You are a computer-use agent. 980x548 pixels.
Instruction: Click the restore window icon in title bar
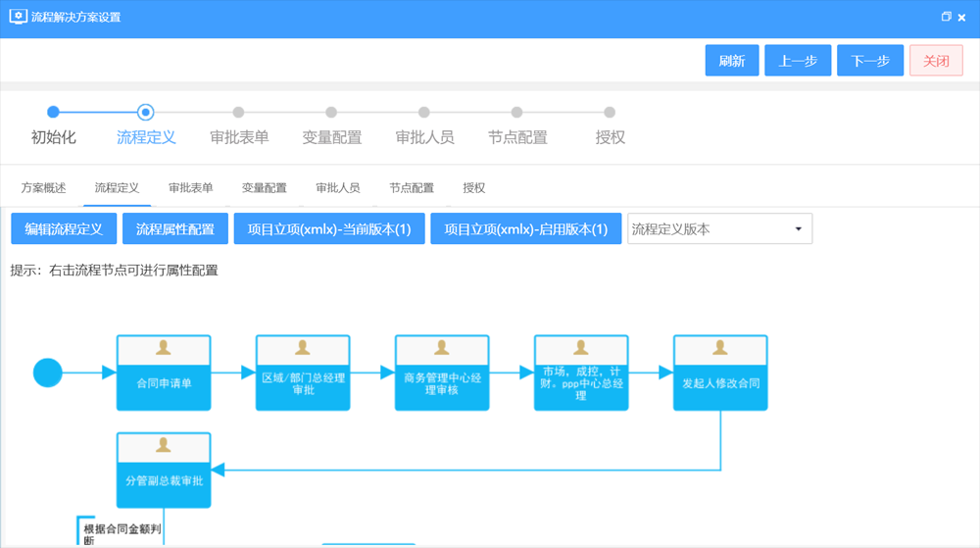click(946, 18)
